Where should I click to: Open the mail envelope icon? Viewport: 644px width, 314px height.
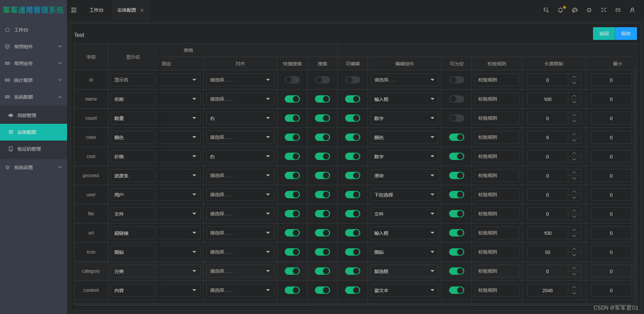tap(618, 10)
